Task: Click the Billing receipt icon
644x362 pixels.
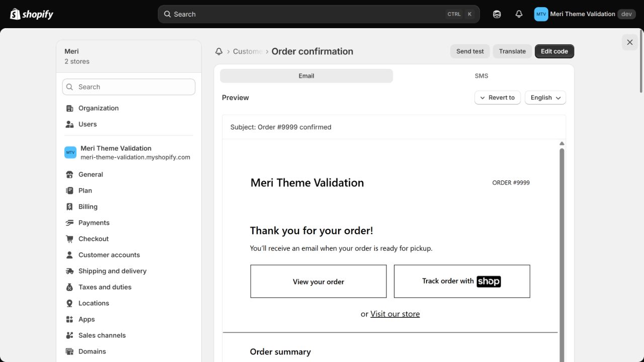Action: tap(69, 207)
